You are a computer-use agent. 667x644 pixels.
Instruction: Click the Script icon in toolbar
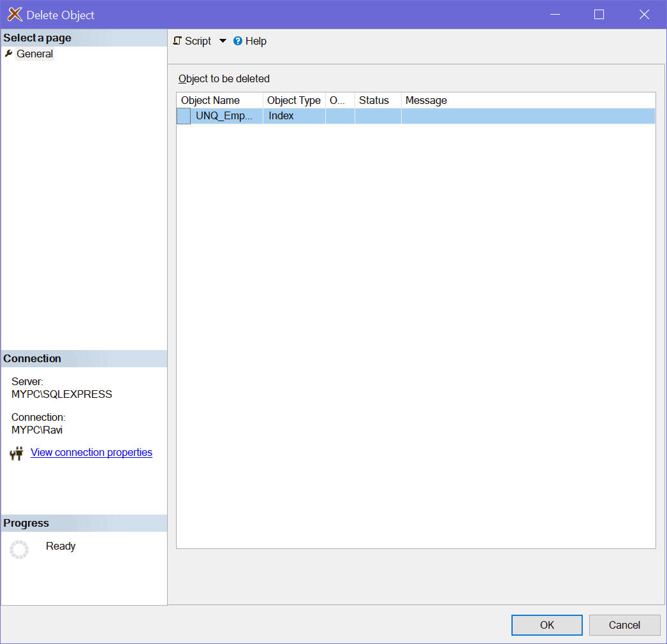point(178,41)
